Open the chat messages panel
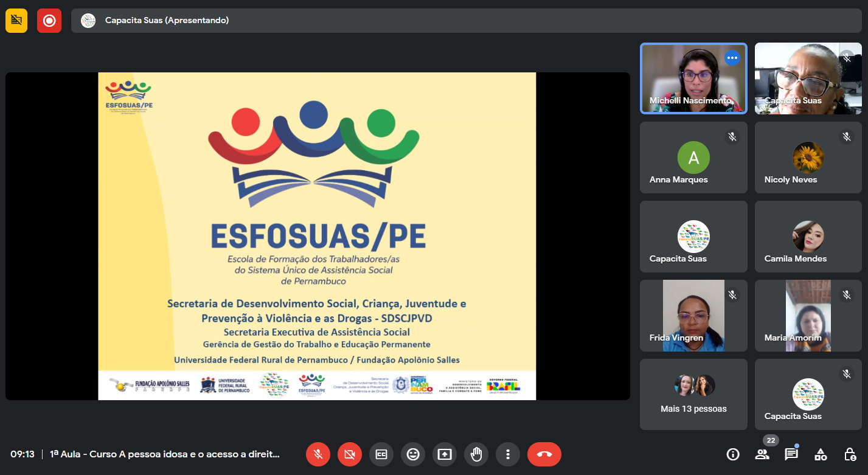Viewport: 868px width, 475px height. coord(791,454)
